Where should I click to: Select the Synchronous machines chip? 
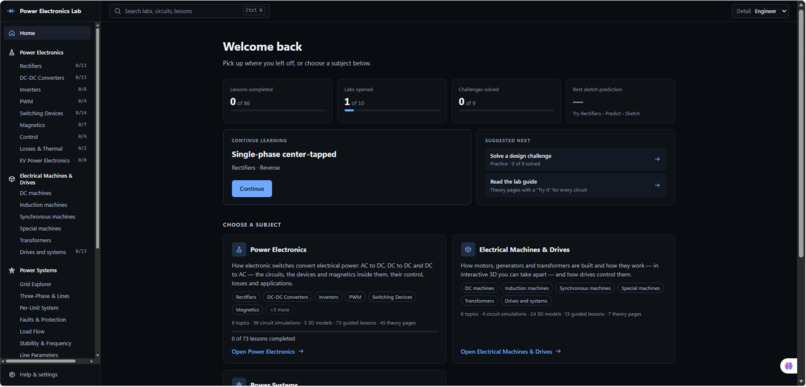[585, 288]
